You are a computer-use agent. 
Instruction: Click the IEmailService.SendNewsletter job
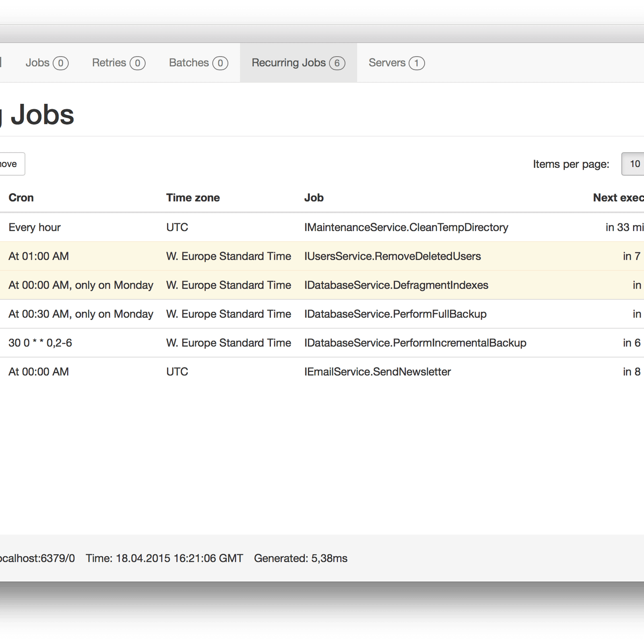click(x=377, y=372)
